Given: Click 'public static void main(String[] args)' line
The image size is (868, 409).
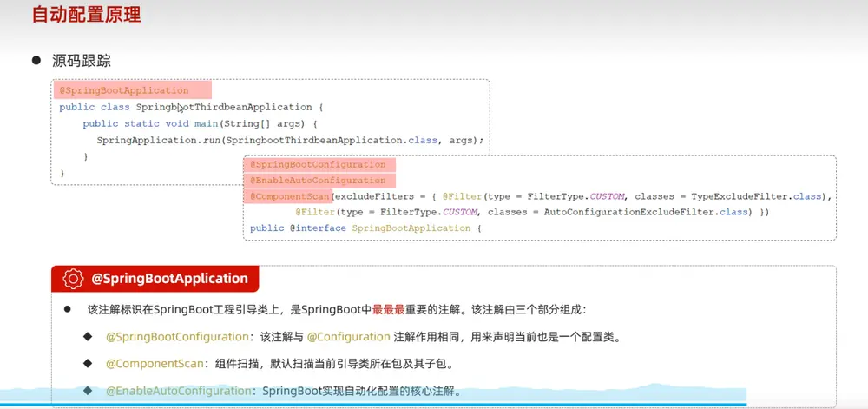Looking at the screenshot, I should coord(200,123).
